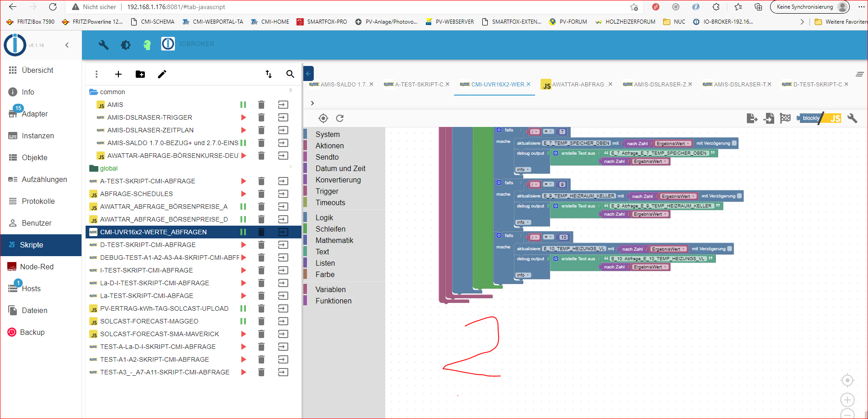
Task: Pause the AMIS script
Action: pyautogui.click(x=243, y=105)
